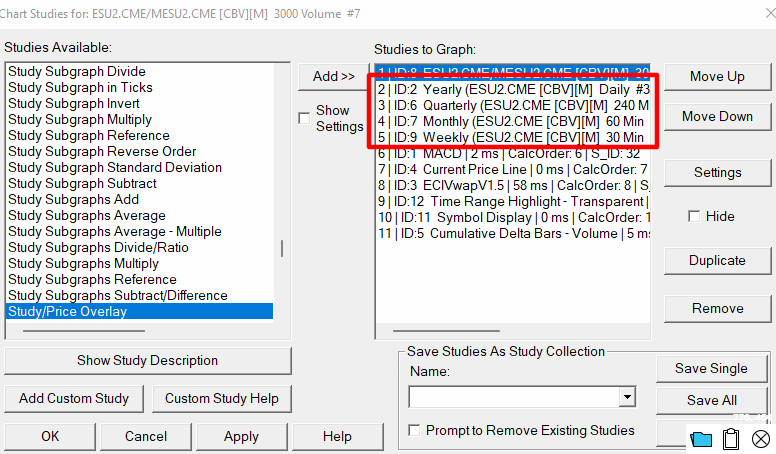Select Study Subgraphs Reference
Viewport: 776px width, 454px height.
140,279
